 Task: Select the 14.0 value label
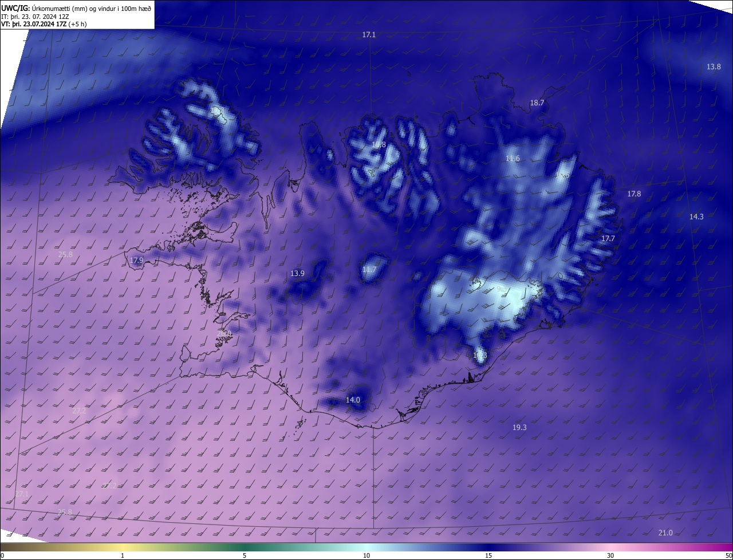(353, 400)
